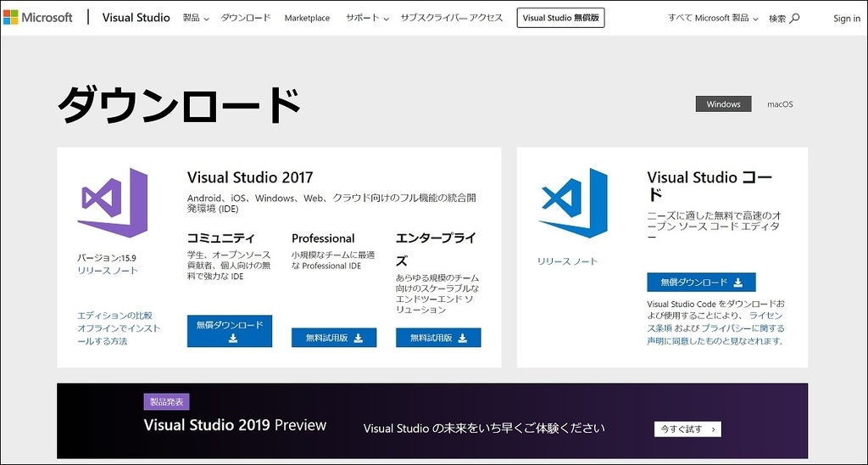Click download arrow icon on コミュニティ 無償ダウンロード button
The height and width of the screenshot is (465, 868).
tap(233, 338)
